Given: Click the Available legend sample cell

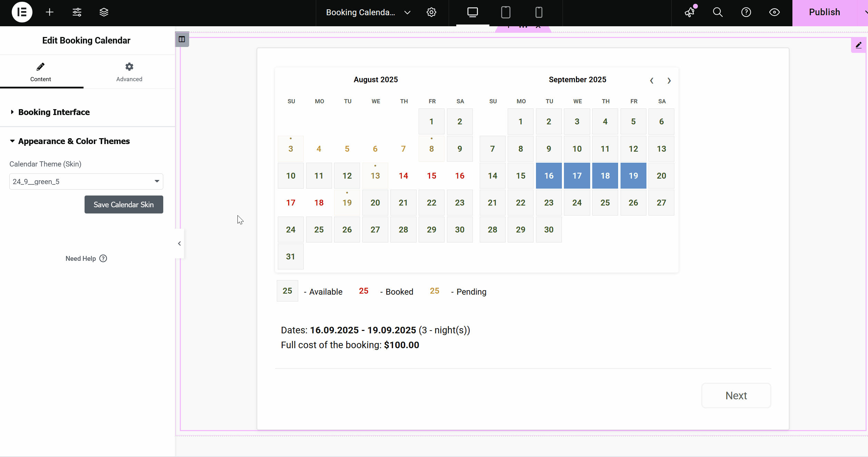Looking at the screenshot, I should [x=287, y=291].
